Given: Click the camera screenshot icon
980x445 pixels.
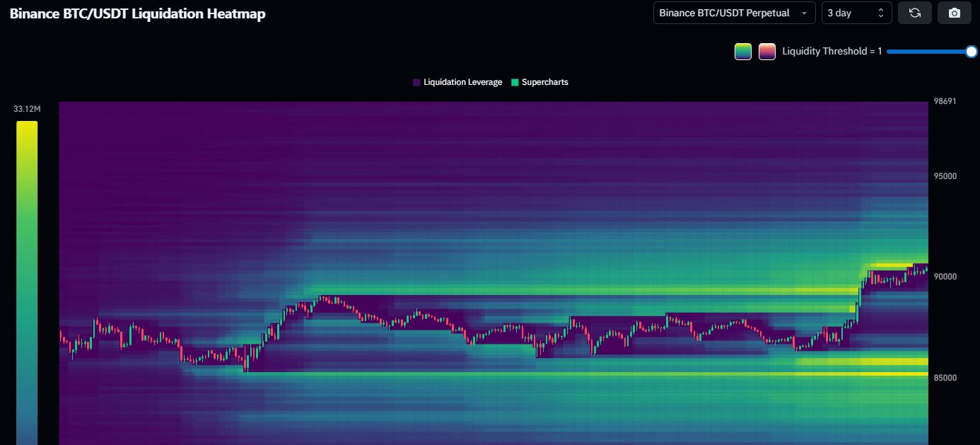Looking at the screenshot, I should coord(954,13).
